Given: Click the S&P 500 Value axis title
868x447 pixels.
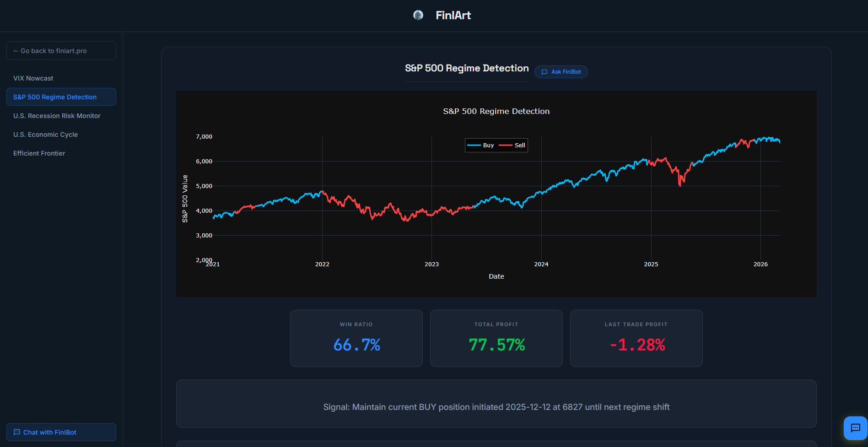Looking at the screenshot, I should (185, 199).
